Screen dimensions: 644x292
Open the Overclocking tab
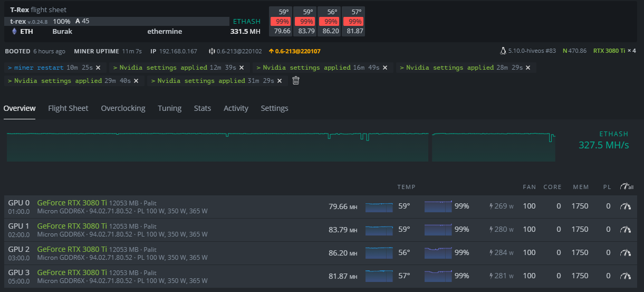click(x=123, y=108)
